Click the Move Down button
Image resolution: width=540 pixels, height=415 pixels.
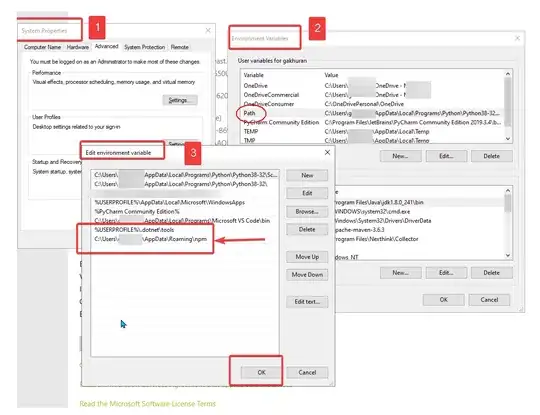(307, 275)
